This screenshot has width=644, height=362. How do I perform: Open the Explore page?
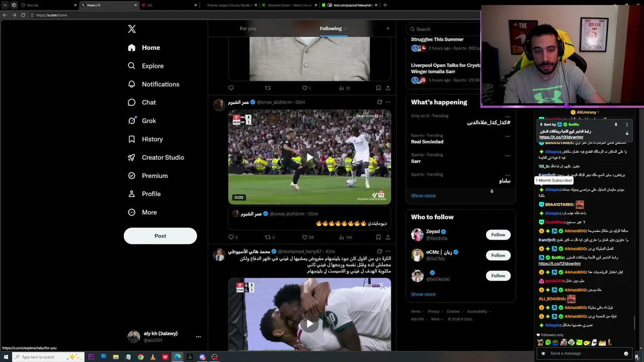pyautogui.click(x=146, y=66)
